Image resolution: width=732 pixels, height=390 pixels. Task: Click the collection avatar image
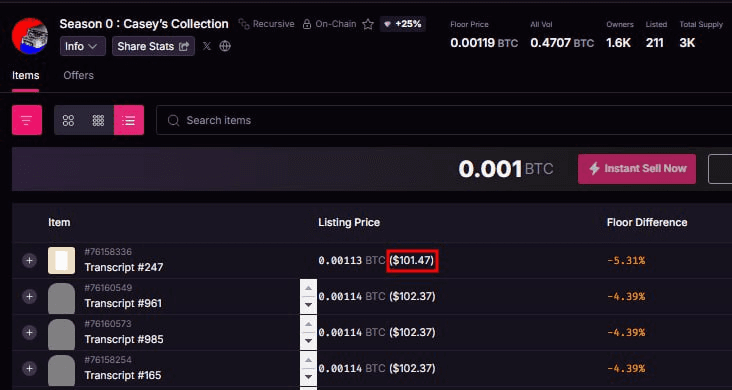pyautogui.click(x=29, y=36)
